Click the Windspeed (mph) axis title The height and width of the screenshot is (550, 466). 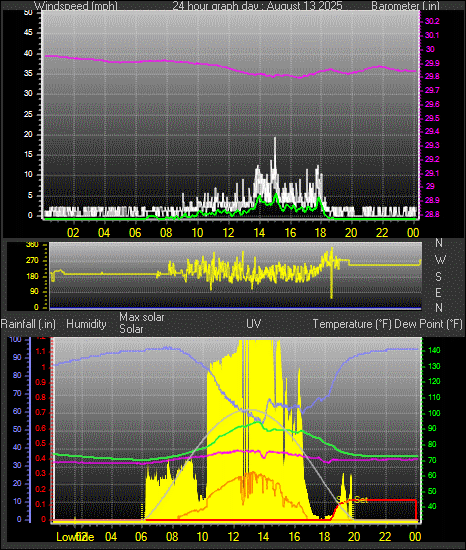(x=76, y=6)
